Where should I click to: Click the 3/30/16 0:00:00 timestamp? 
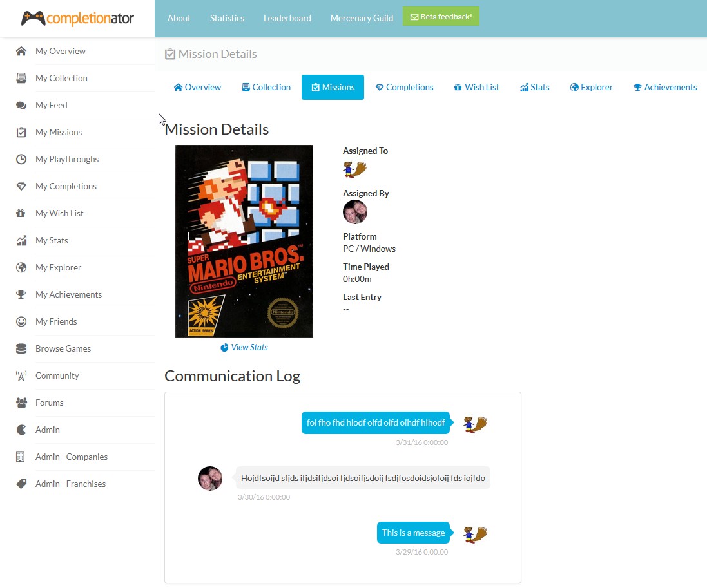(x=264, y=497)
